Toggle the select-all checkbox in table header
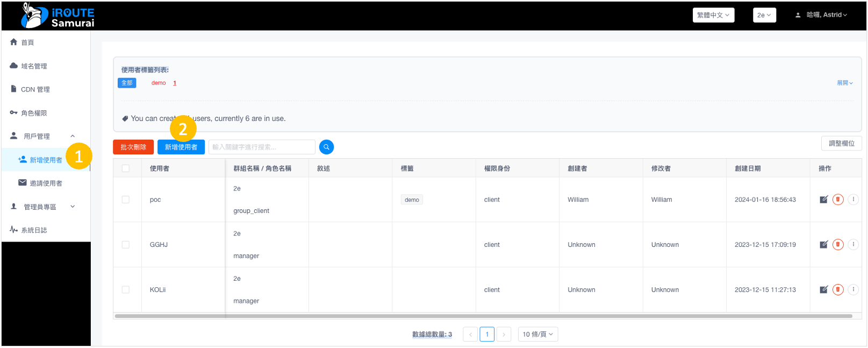This screenshot has width=868, height=348. point(126,168)
